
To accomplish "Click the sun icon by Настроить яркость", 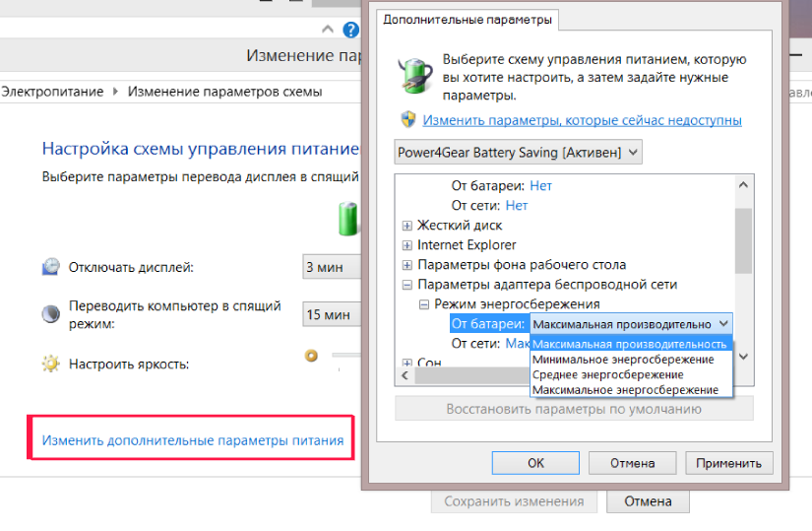I will click(x=51, y=364).
